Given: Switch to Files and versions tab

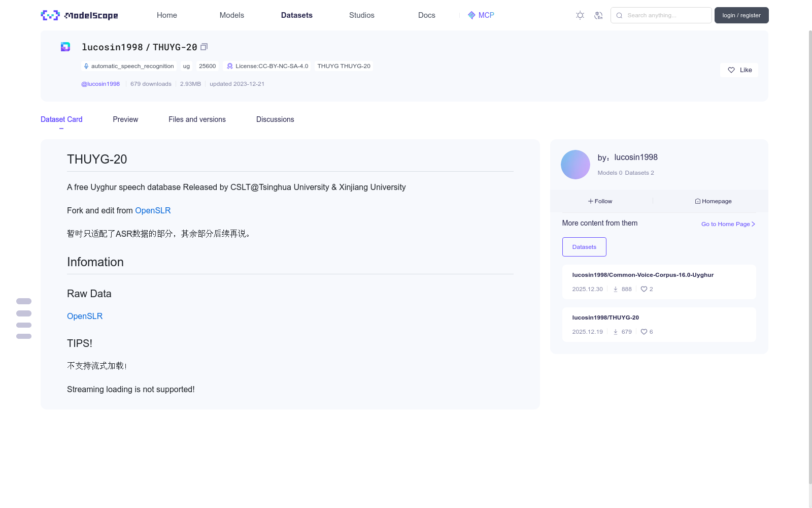Looking at the screenshot, I should click(197, 119).
